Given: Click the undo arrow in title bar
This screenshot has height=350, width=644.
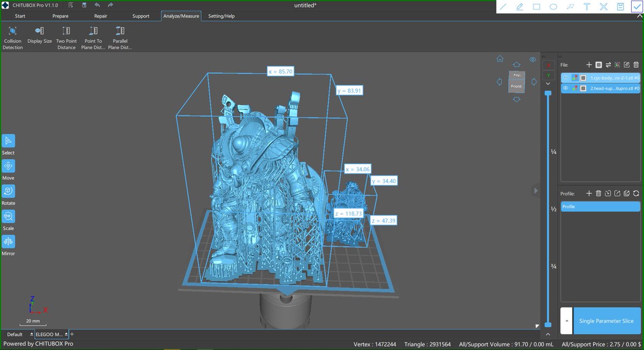Looking at the screenshot, I should (98, 5).
